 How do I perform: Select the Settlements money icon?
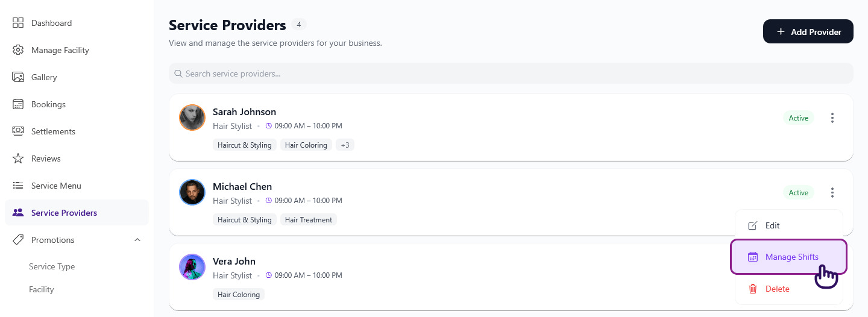pos(18,131)
